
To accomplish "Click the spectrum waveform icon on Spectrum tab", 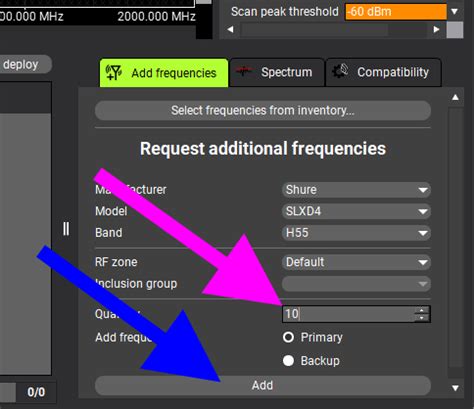I will 244,71.
